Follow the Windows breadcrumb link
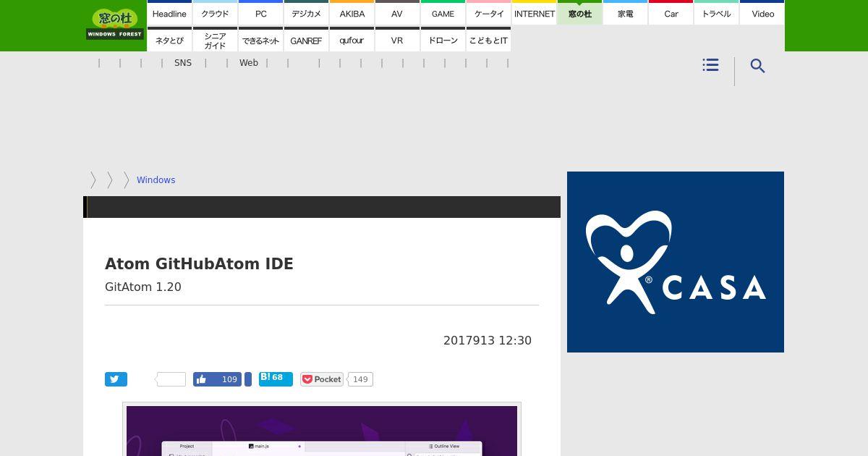This screenshot has width=868, height=456. pyautogui.click(x=156, y=180)
